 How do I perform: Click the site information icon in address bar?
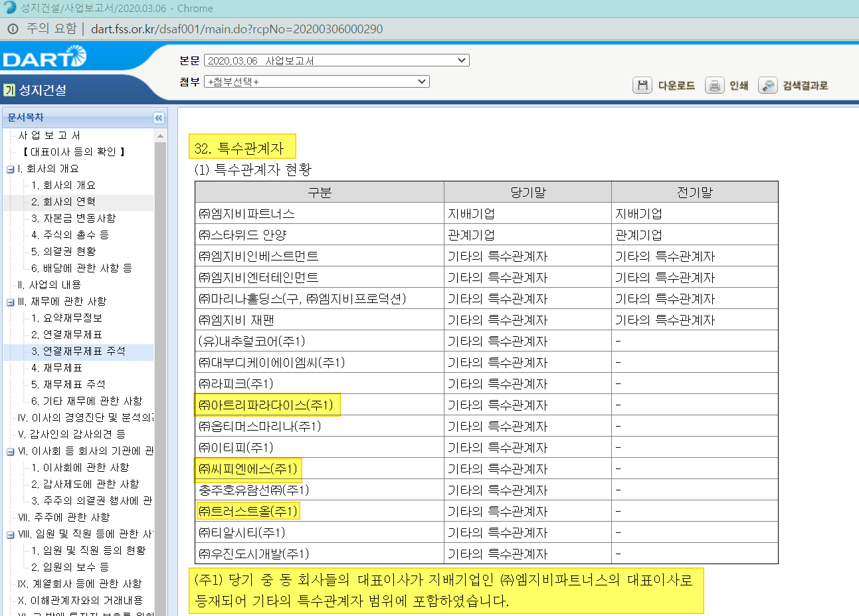13,29
